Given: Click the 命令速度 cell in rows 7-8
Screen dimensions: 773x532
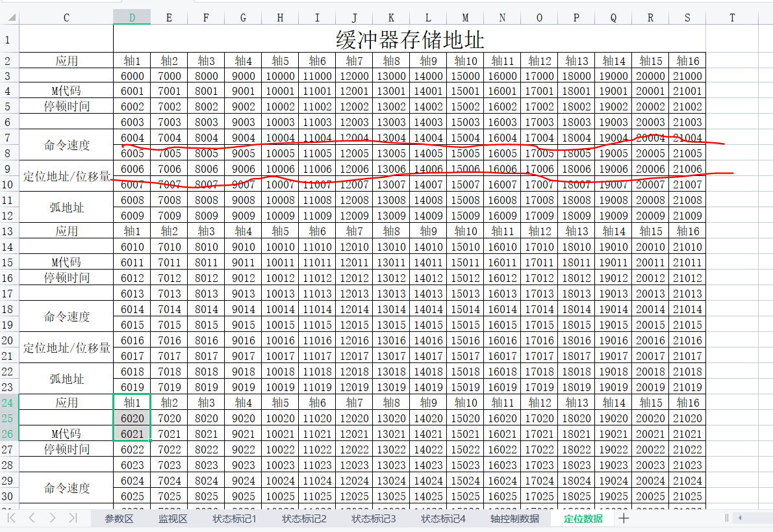Looking at the screenshot, I should (x=66, y=146).
